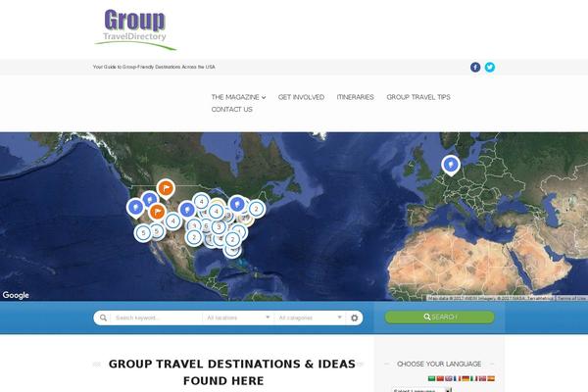Screen dimensions: 588x392
Task: Open the Twitter profile icon
Action: [490, 68]
